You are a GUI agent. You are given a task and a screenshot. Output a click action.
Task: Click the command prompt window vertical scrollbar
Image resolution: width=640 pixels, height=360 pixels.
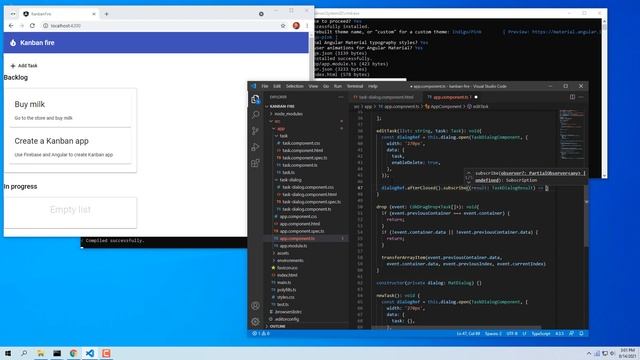click(x=604, y=98)
